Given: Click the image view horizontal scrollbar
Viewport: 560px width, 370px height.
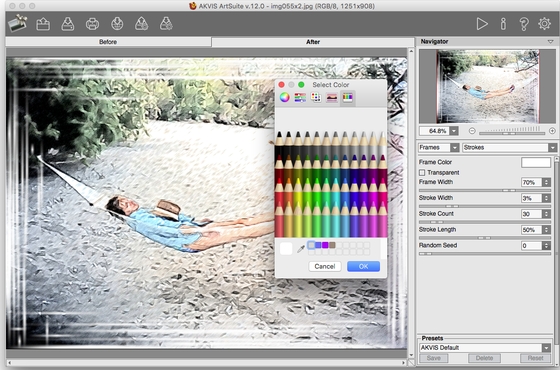Looking at the screenshot, I should pyautogui.click(x=206, y=362).
